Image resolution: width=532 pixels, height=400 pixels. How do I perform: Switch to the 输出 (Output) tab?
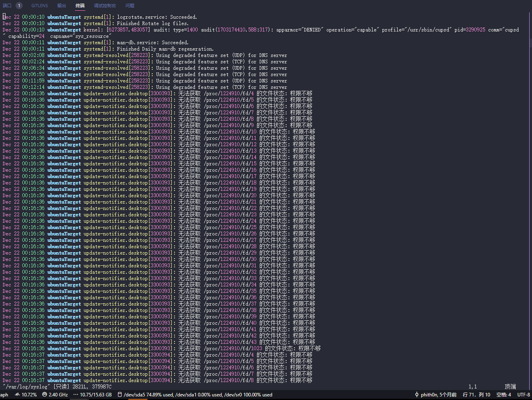point(62,6)
